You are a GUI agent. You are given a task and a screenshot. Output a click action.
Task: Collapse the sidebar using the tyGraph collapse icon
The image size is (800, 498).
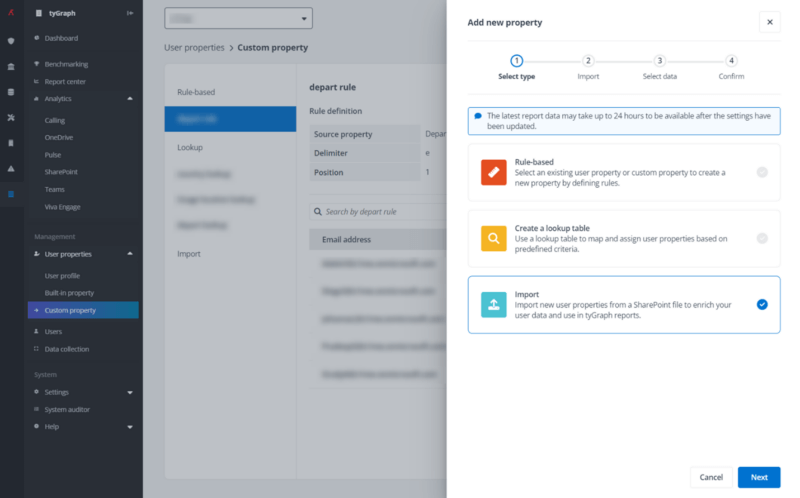(x=130, y=13)
